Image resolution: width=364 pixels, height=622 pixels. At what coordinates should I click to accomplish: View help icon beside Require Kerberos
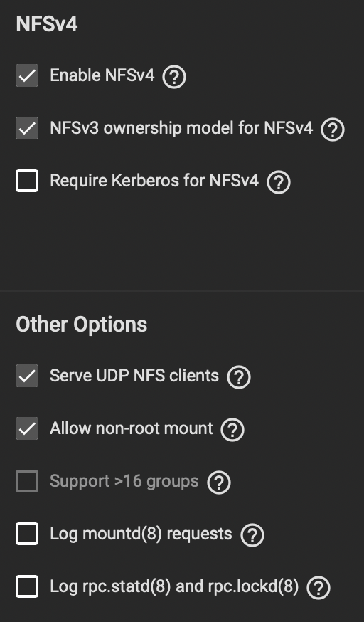click(279, 182)
